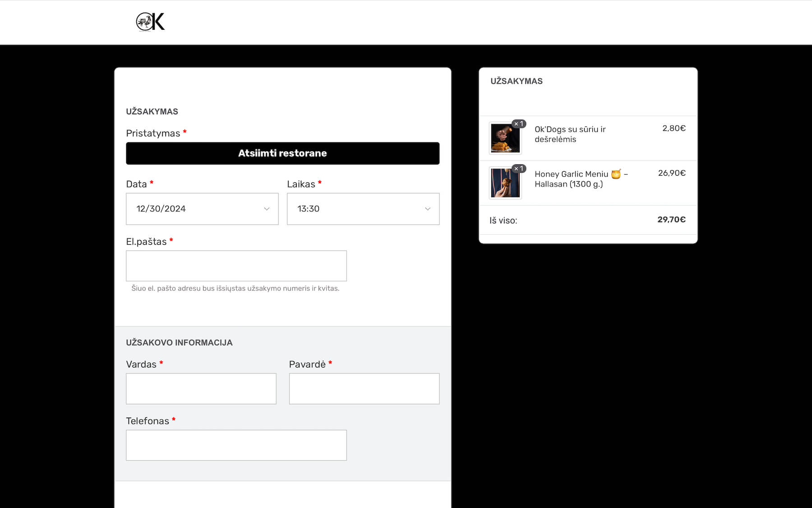
Task: Select the "Atsiimti restorane" delivery option
Action: pyautogui.click(x=282, y=153)
